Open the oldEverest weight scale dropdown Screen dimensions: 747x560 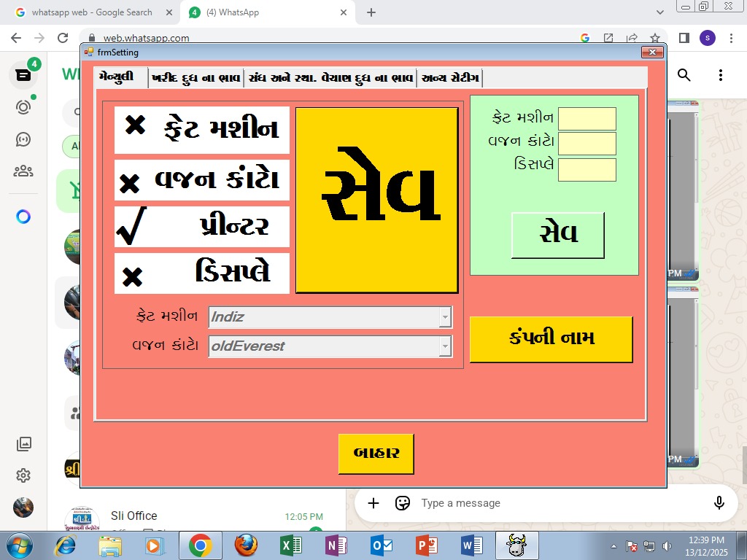click(444, 346)
